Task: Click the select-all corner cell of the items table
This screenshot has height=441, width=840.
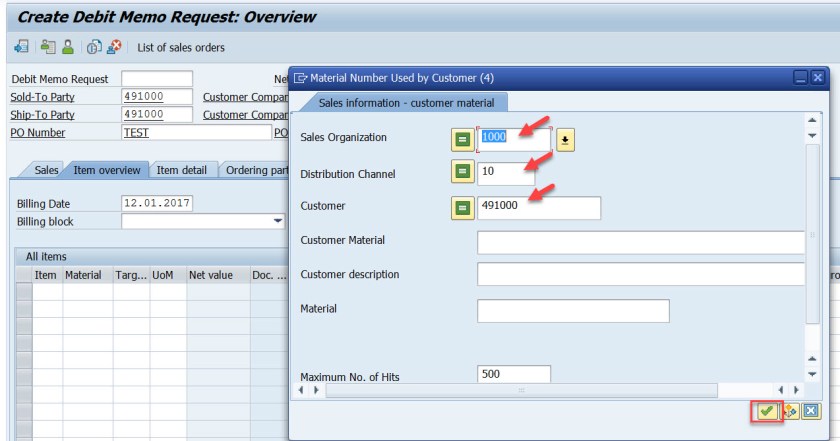Action: pos(24,275)
